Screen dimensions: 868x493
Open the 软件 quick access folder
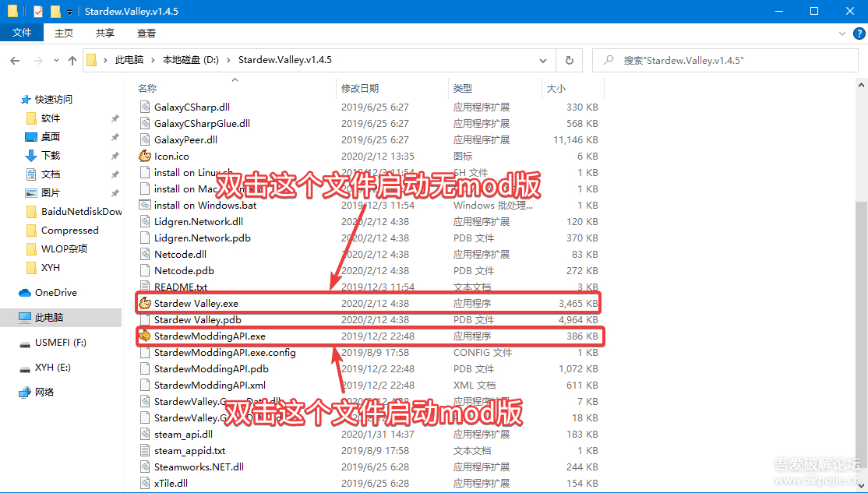51,118
